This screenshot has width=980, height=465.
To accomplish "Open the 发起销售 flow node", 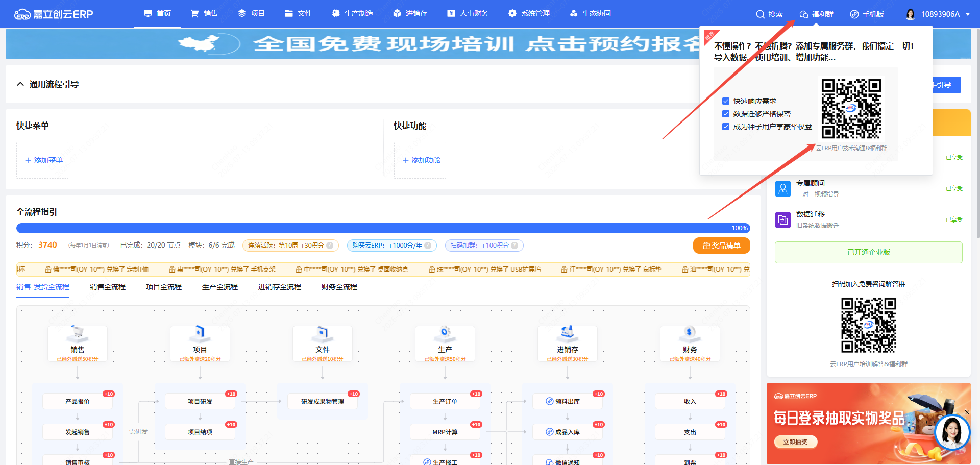I will pyautogui.click(x=78, y=432).
